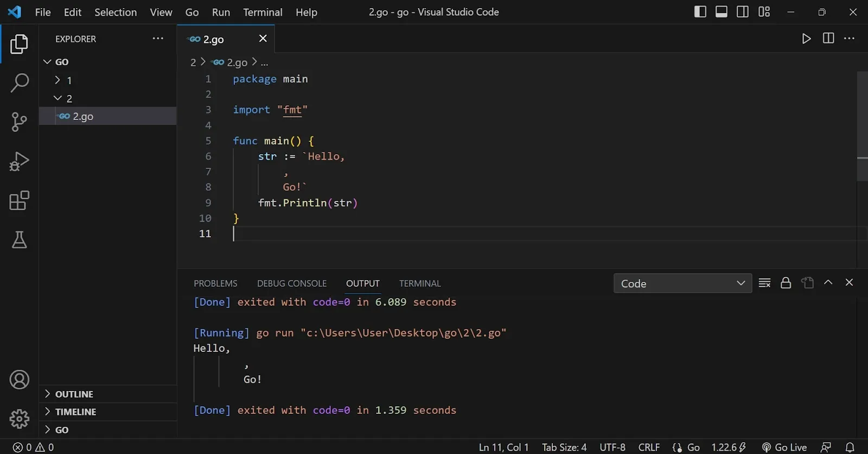Change end of line sequence CRLF
This screenshot has height=454, width=868.
[649, 447]
